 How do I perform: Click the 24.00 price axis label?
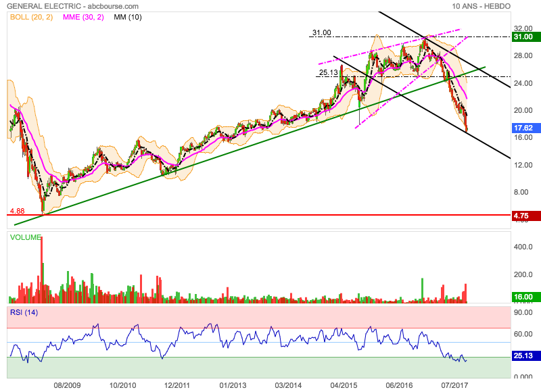(523, 83)
